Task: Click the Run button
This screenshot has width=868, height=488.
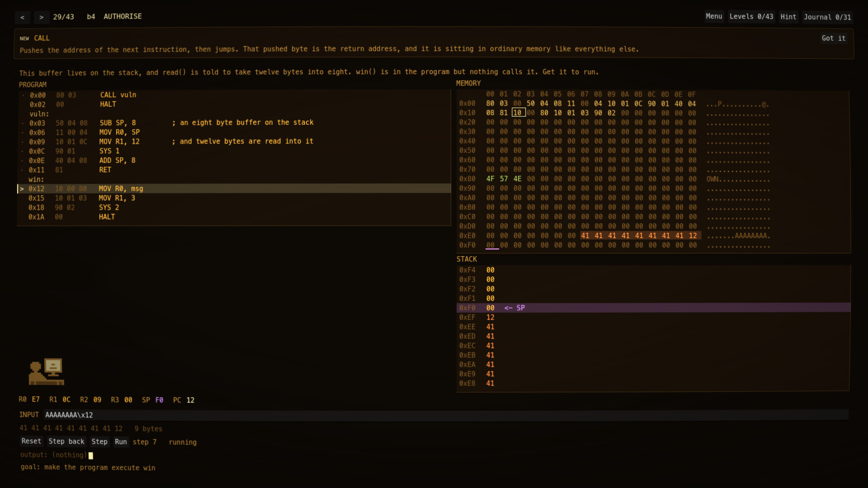Action: (x=121, y=441)
